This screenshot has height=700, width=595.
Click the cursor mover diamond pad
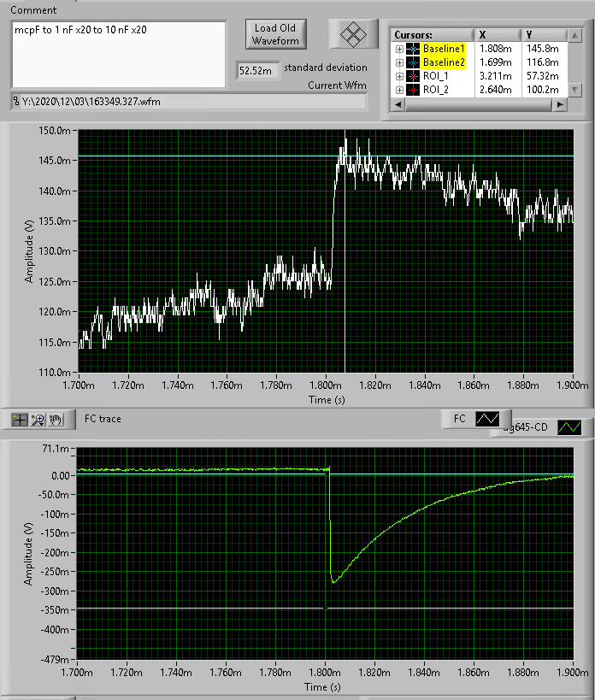[353, 34]
